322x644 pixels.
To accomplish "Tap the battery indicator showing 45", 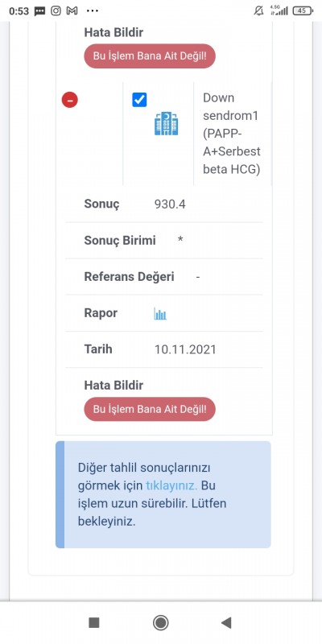I will pyautogui.click(x=303, y=10).
